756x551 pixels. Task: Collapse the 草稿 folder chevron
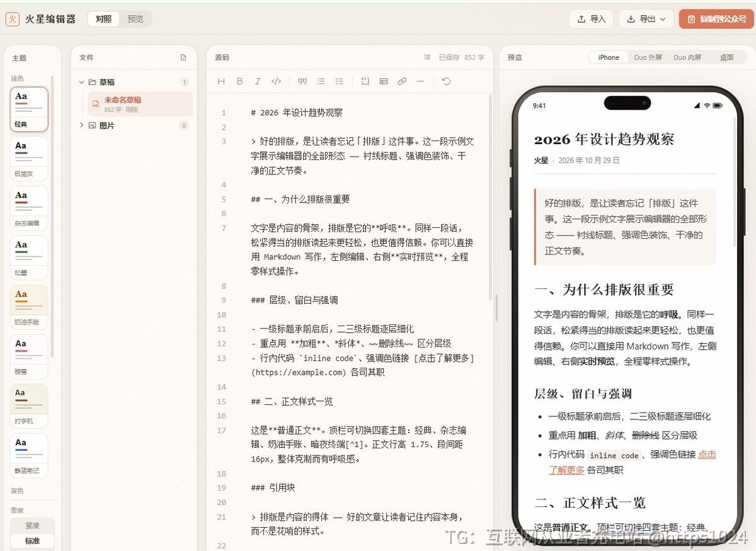[81, 82]
